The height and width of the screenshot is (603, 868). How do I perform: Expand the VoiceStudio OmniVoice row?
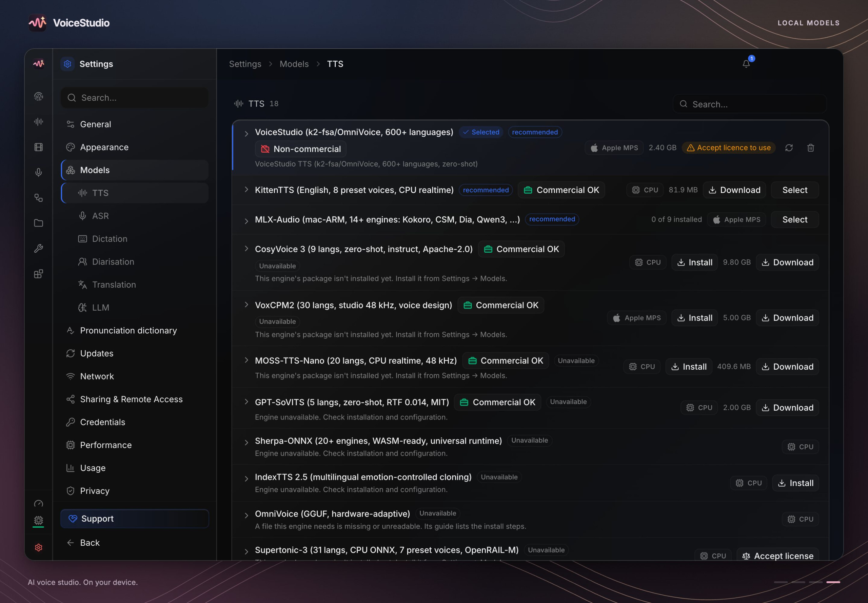click(246, 134)
